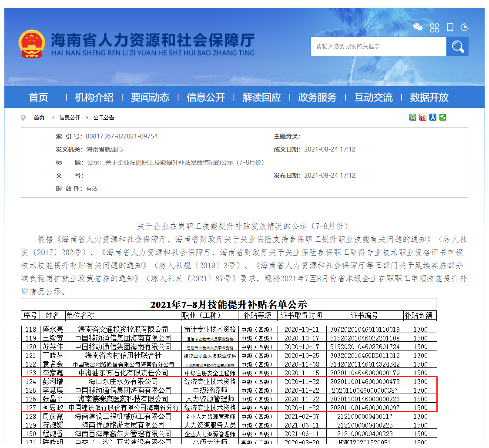The image size is (489, 448).
Task: Share via the green WeChat icon
Action: 442,117
